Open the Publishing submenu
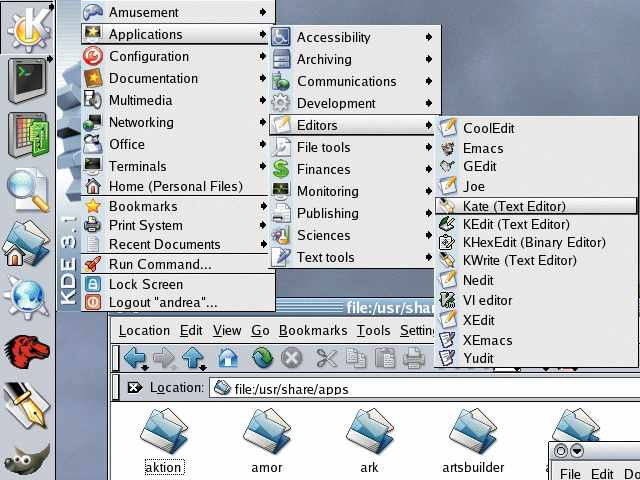640x480 pixels. [352, 213]
